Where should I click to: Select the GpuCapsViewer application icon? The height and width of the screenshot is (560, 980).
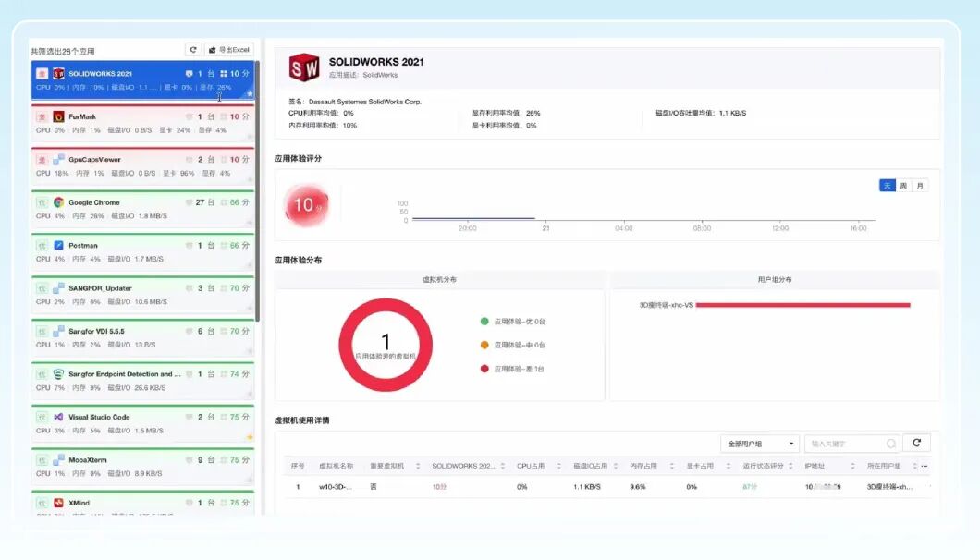(x=58, y=159)
